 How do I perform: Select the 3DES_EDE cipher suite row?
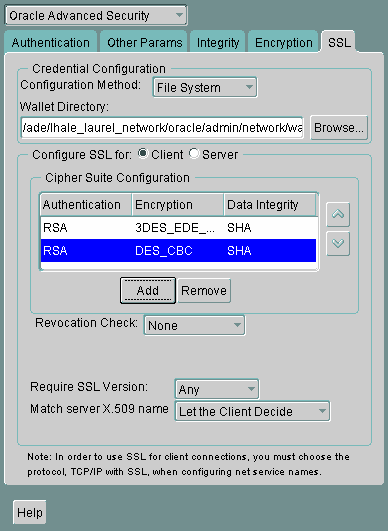(178, 228)
